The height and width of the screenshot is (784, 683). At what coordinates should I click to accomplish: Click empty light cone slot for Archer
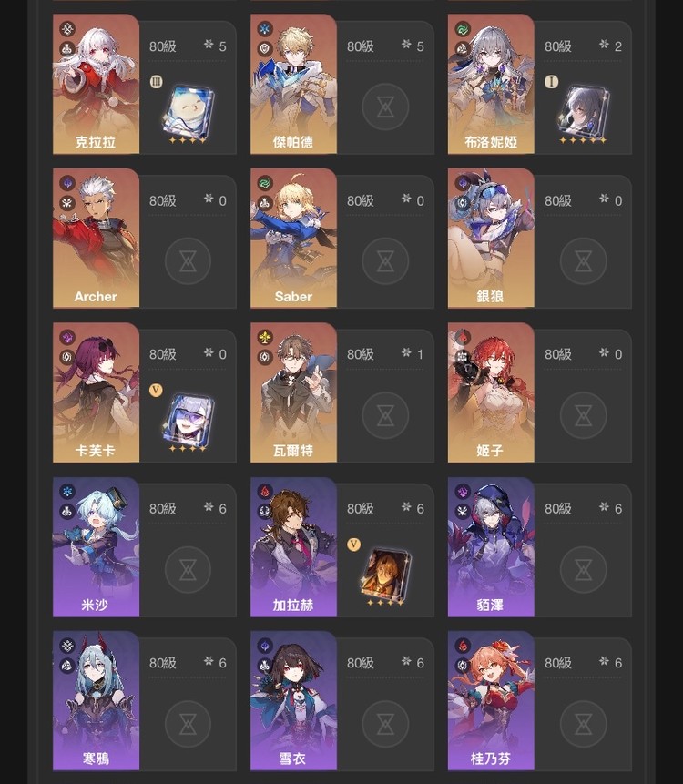click(188, 261)
